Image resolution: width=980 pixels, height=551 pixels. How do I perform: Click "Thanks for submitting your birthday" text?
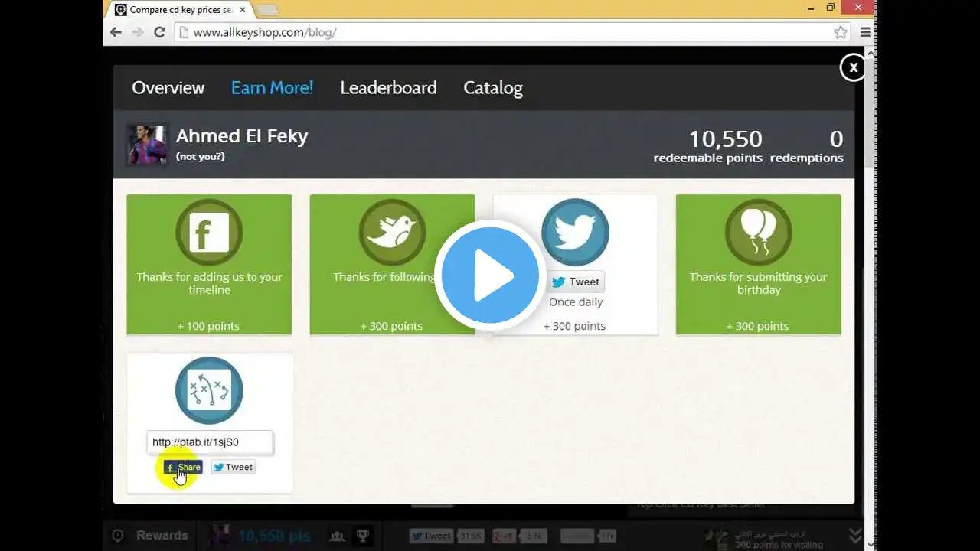point(758,283)
